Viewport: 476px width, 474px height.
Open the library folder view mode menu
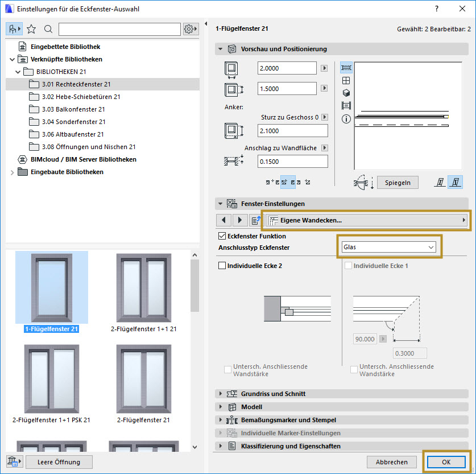(x=14, y=29)
